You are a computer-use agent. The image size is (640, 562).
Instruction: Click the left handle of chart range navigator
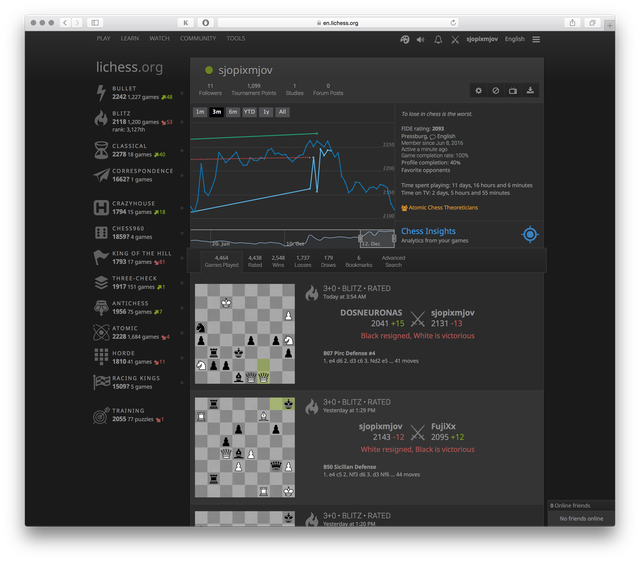click(360, 238)
